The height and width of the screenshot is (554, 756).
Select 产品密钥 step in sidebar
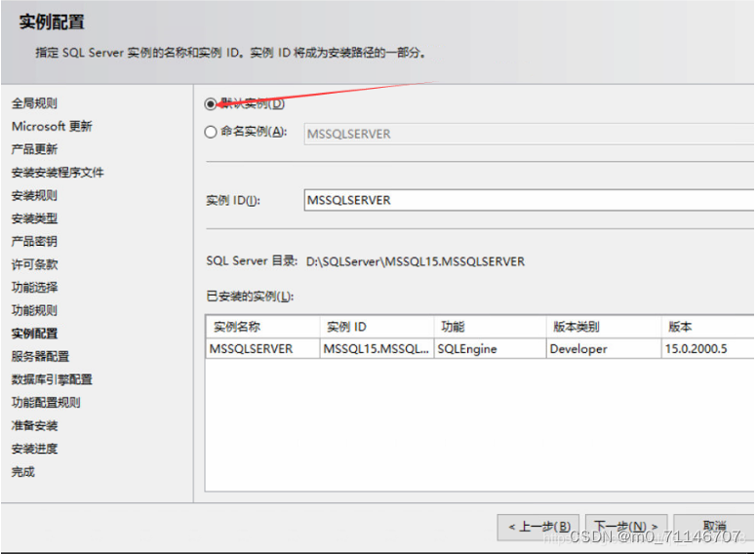point(35,242)
